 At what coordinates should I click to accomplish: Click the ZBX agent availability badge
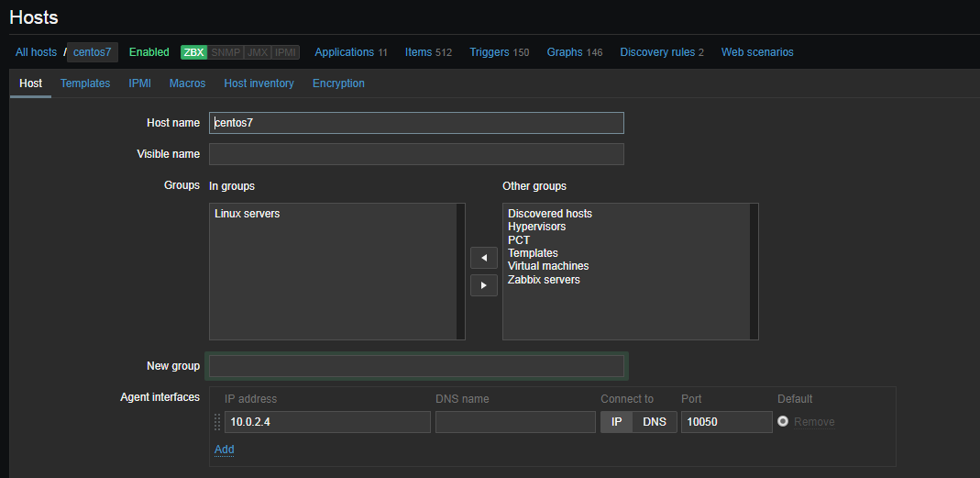[193, 52]
